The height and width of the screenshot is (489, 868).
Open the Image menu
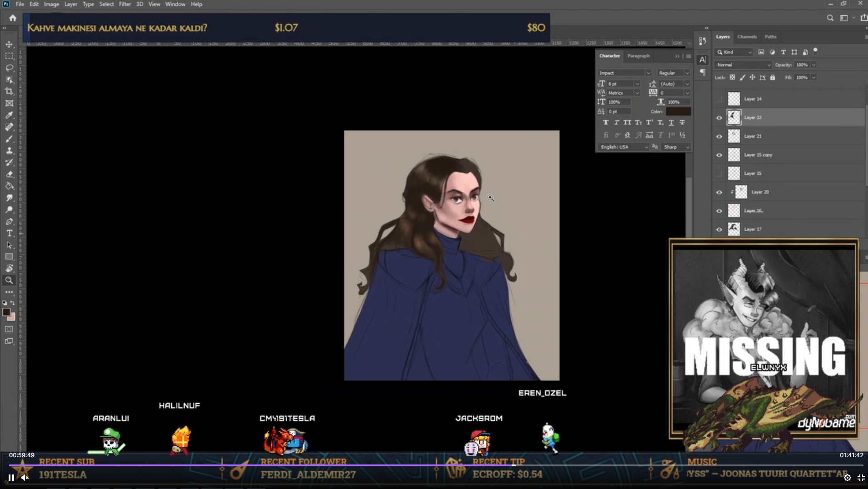pos(51,4)
